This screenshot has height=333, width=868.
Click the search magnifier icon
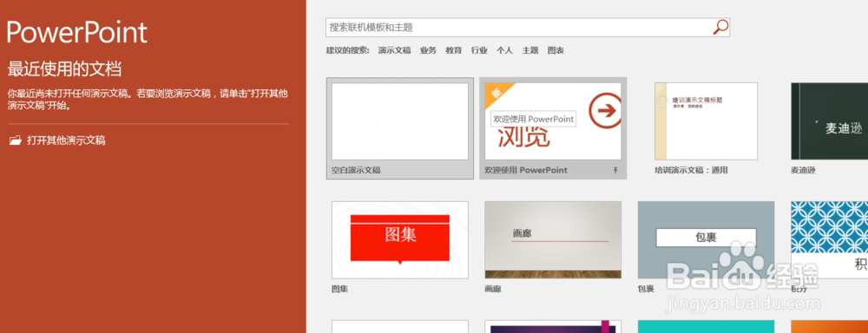pos(720,27)
